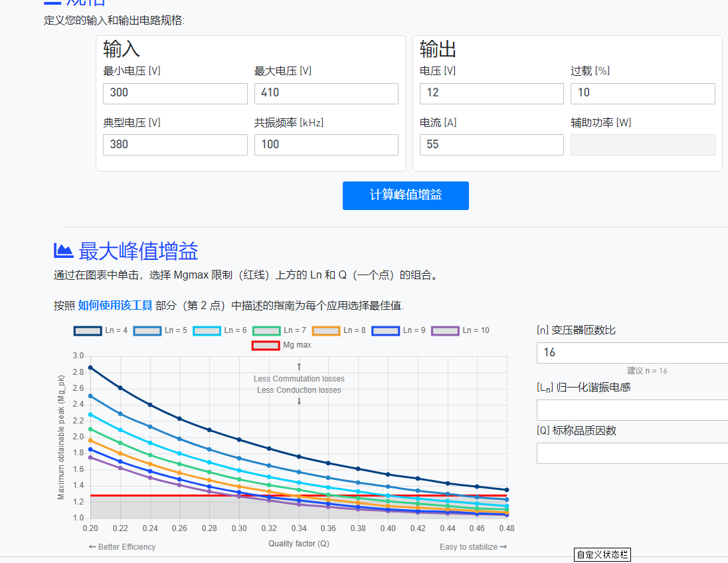Toggle the Ln = 5 legend swatch

pos(147,331)
